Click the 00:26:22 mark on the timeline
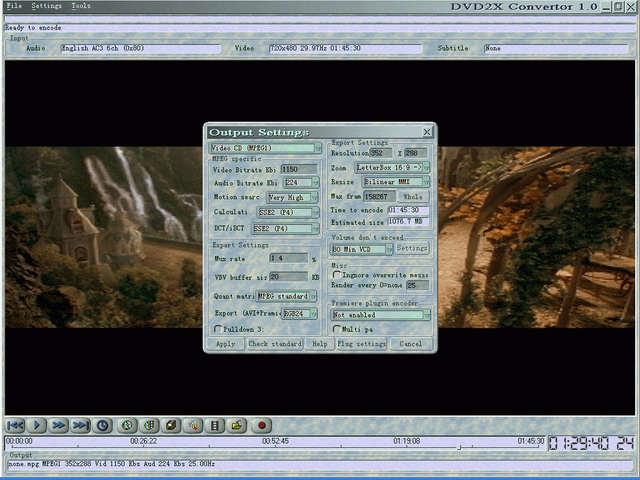The image size is (640, 480). [x=143, y=441]
